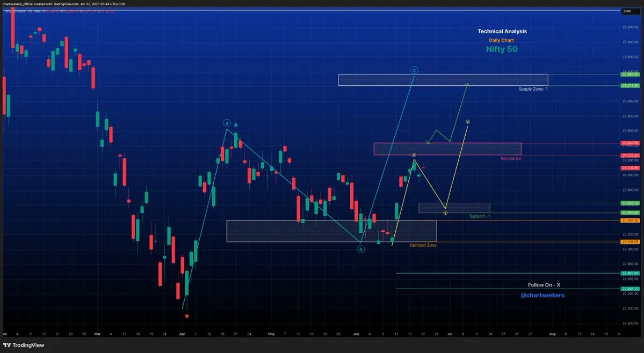This screenshot has width=644, height=353.
Task: Click the teal 22,681.60 price tag
Action: click(631, 273)
